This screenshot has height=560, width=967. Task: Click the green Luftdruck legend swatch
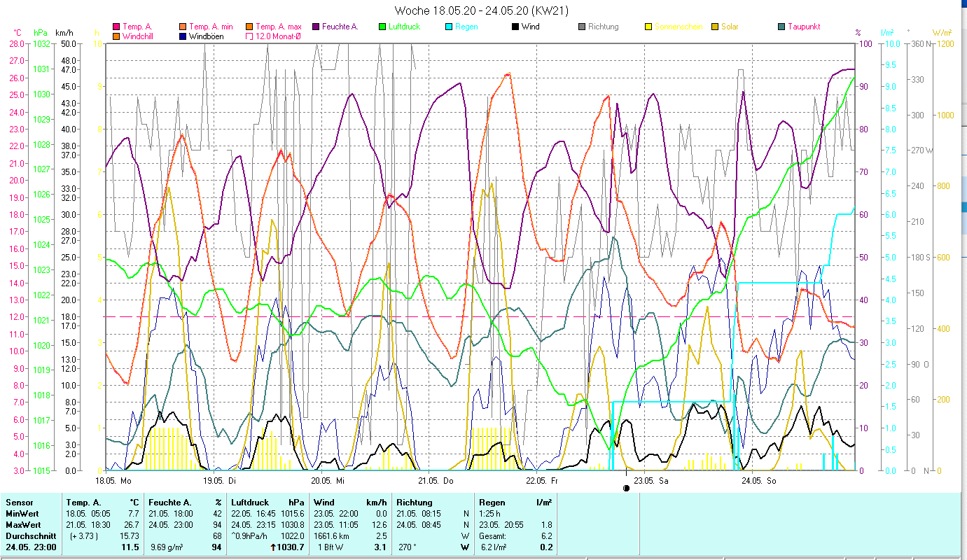382,27
